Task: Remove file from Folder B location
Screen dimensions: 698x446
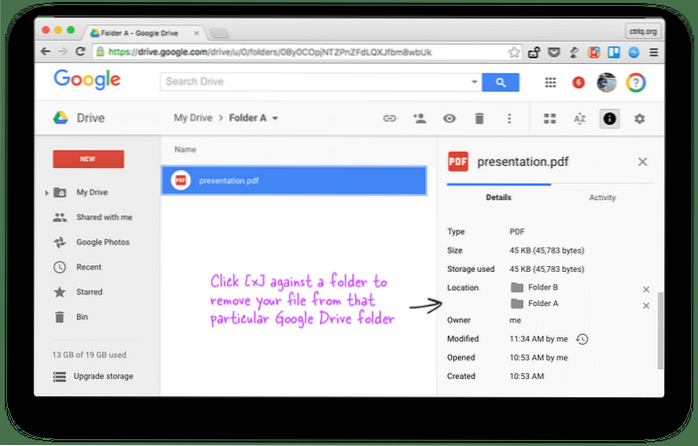Action: coord(645,288)
